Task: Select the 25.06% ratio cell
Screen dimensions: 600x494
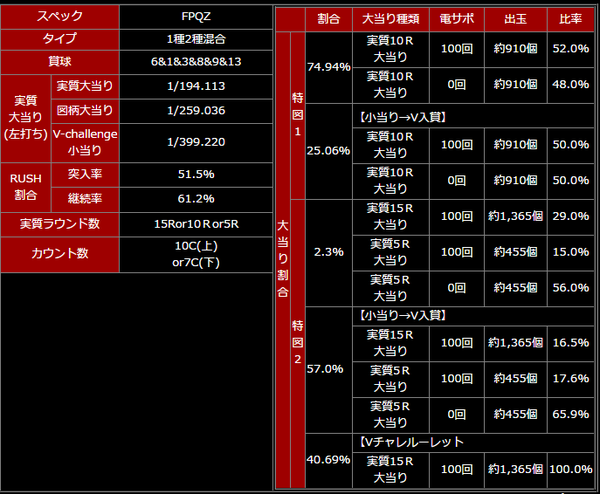Action: point(329,151)
